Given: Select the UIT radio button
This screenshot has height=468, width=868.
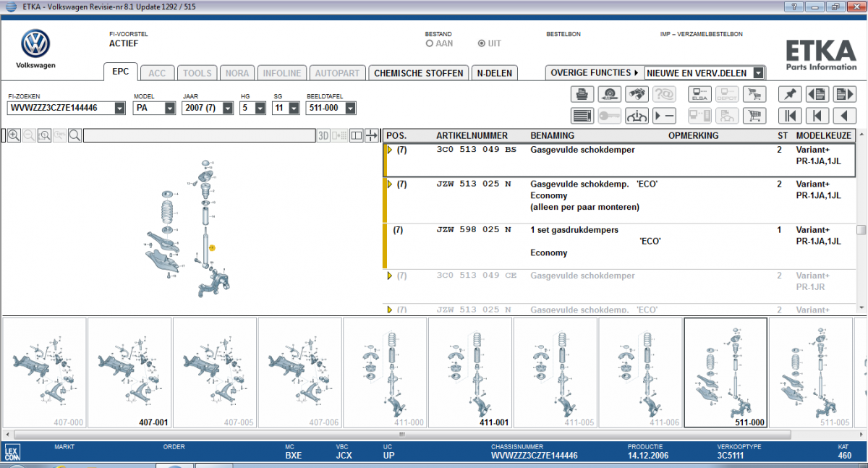Looking at the screenshot, I should [482, 43].
